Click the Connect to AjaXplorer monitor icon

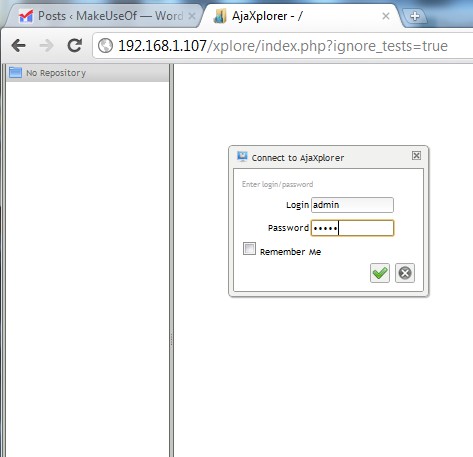[x=242, y=156]
